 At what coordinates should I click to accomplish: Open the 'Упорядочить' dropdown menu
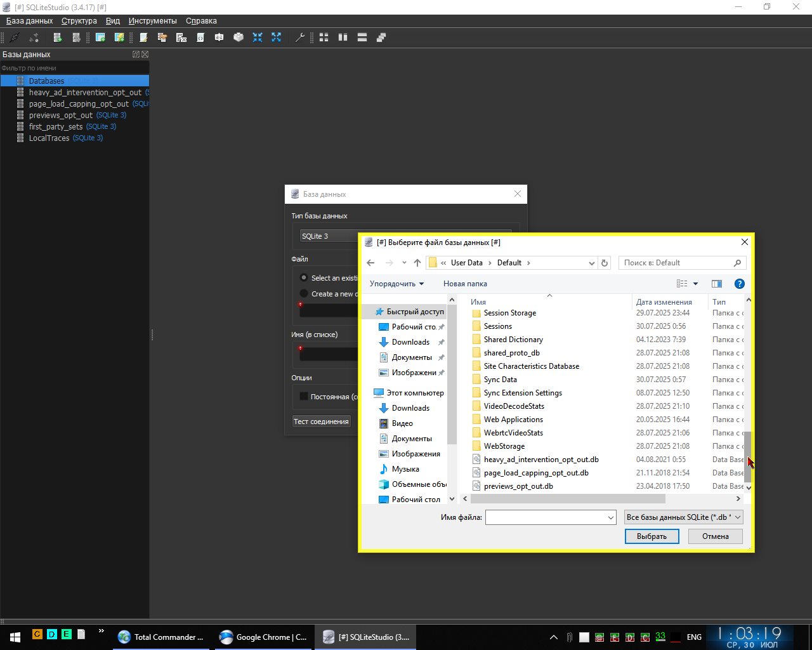pos(396,284)
